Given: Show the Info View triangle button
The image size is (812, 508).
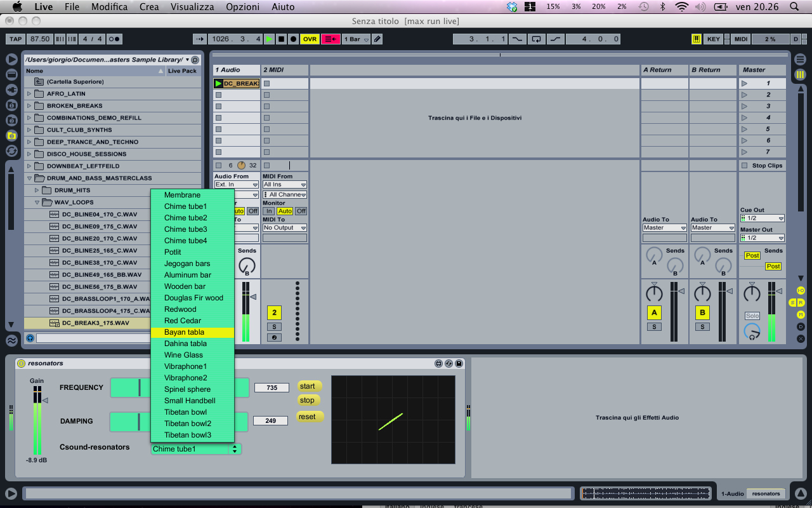Looking at the screenshot, I should 11,493.
